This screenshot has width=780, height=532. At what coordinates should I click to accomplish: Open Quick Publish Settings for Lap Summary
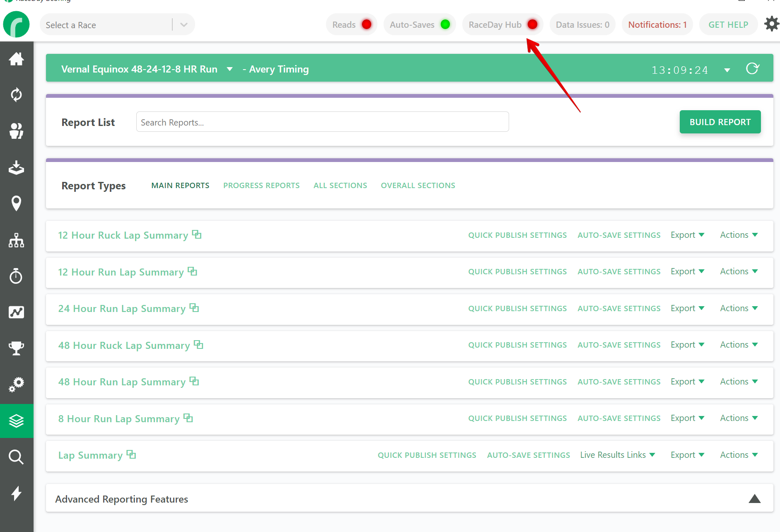pyautogui.click(x=427, y=455)
